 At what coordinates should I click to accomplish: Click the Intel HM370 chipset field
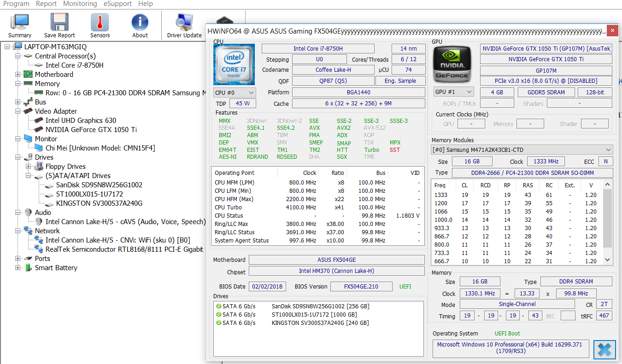pyautogui.click(x=337, y=271)
